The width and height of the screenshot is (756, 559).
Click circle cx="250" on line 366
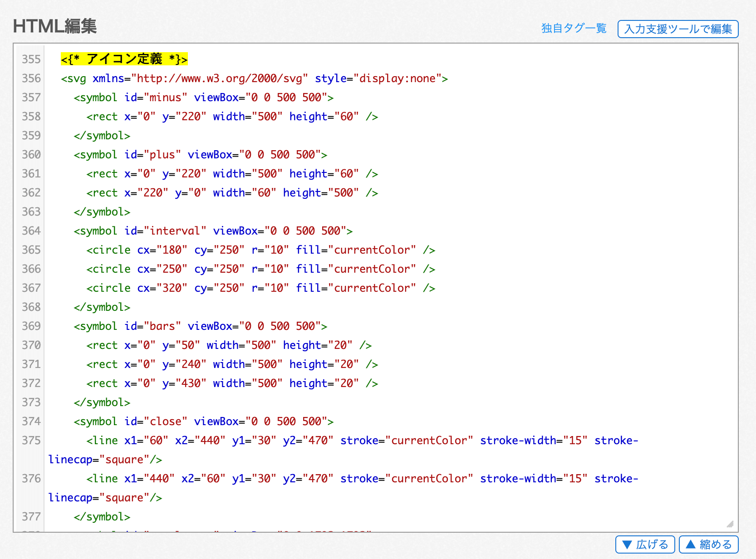point(261,269)
